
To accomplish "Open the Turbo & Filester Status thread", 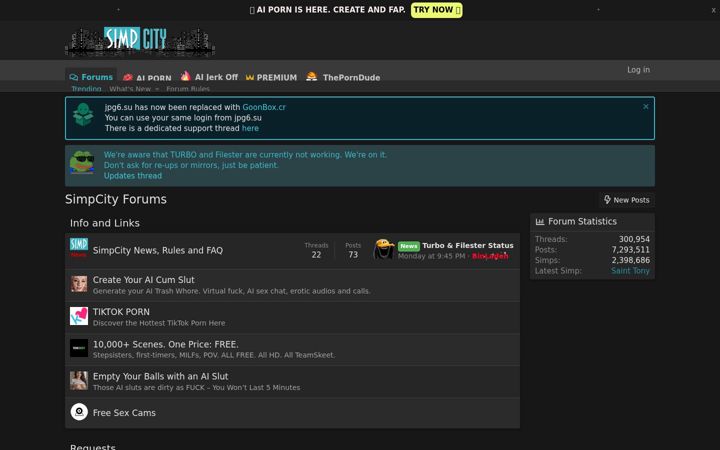I will tap(468, 246).
